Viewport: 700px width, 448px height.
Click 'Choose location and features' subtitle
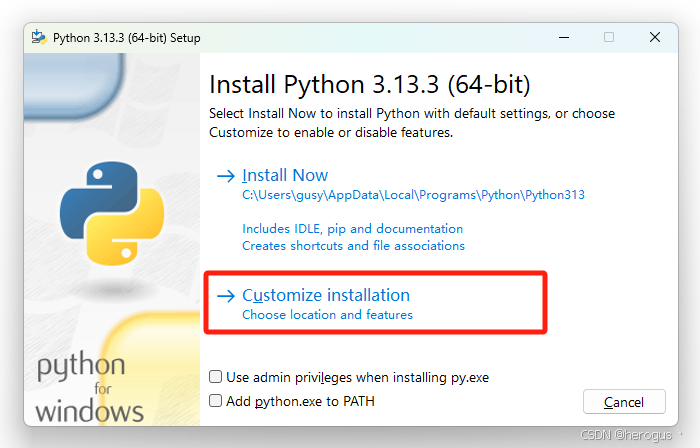point(327,315)
